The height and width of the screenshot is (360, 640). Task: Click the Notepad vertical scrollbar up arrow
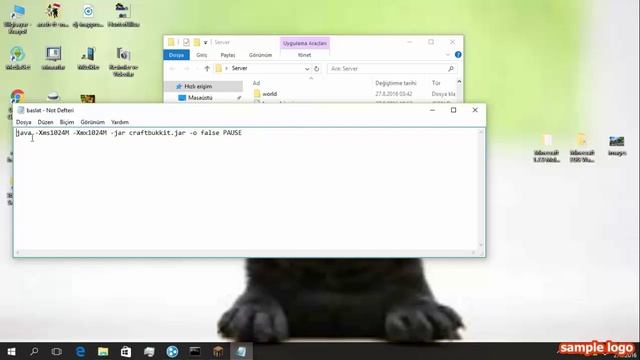(481, 133)
